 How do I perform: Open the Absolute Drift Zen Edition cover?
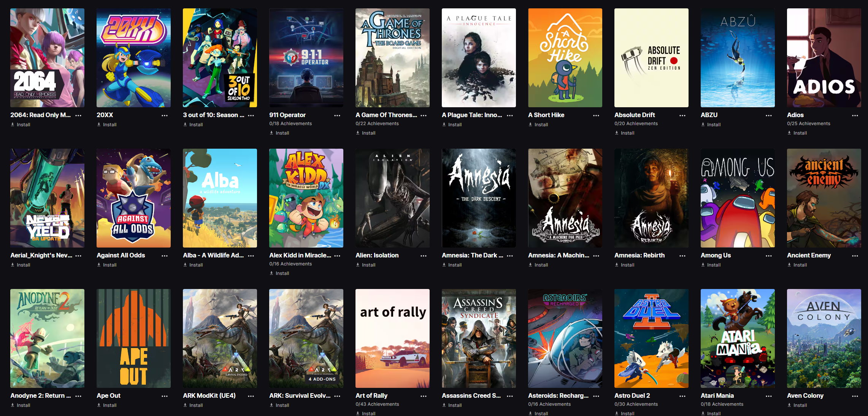651,58
